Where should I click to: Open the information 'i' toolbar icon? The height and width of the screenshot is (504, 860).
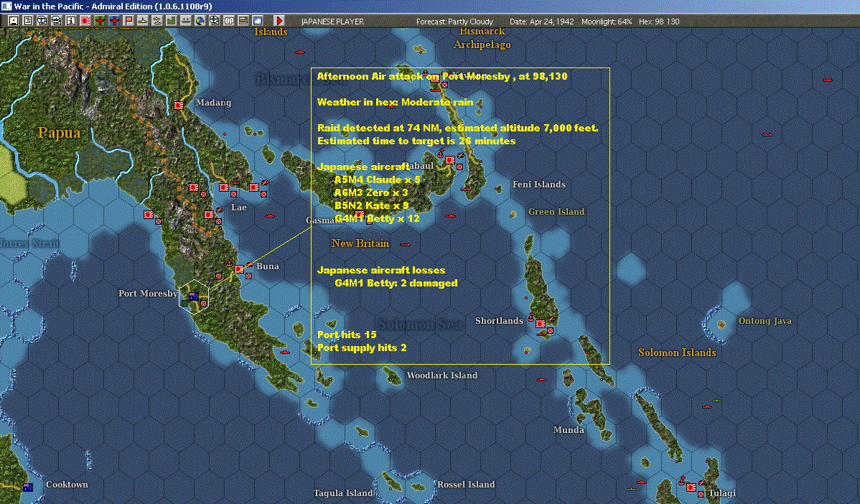(71, 21)
